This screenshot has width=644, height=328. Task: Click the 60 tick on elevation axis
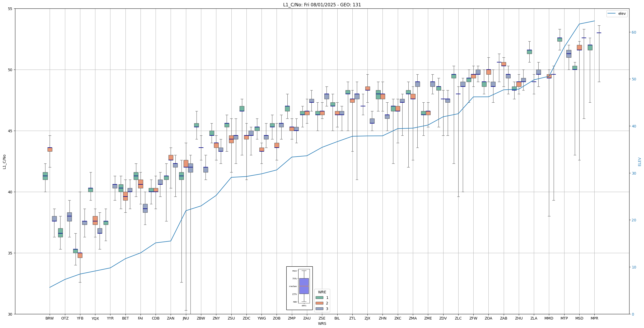point(634,32)
